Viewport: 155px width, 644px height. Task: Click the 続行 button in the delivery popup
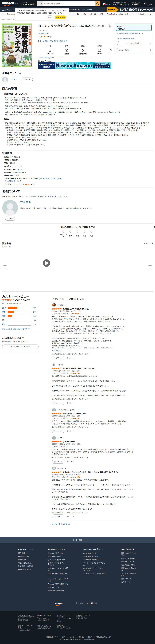point(50,17)
